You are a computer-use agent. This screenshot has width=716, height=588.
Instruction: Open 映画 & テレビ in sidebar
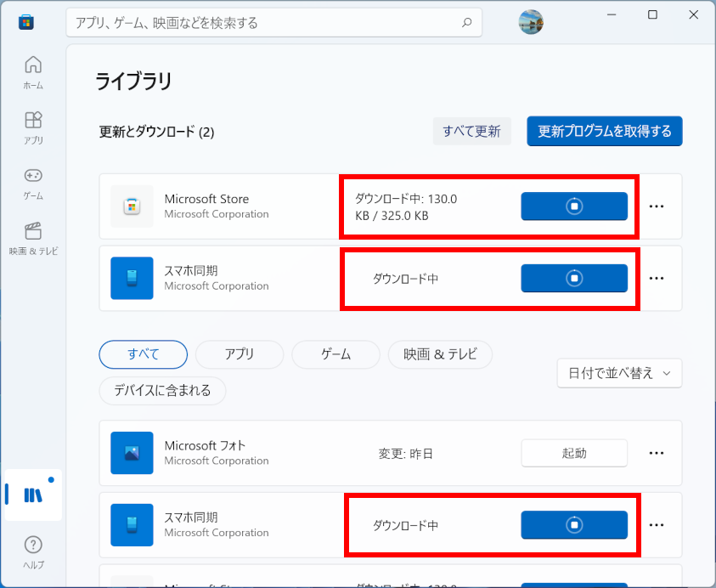33,239
